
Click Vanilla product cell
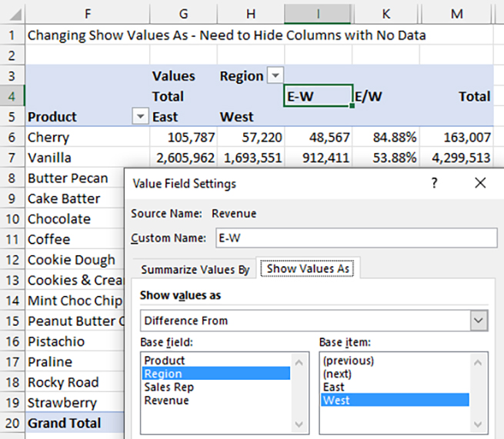coord(88,158)
